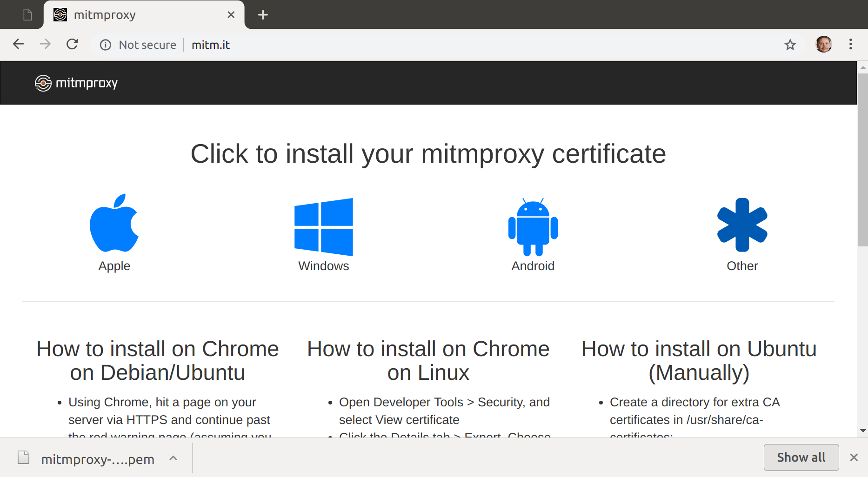Screen dimensions: 868x477
Task: Click the page vertical scrollbar thumb
Action: pos(863,159)
